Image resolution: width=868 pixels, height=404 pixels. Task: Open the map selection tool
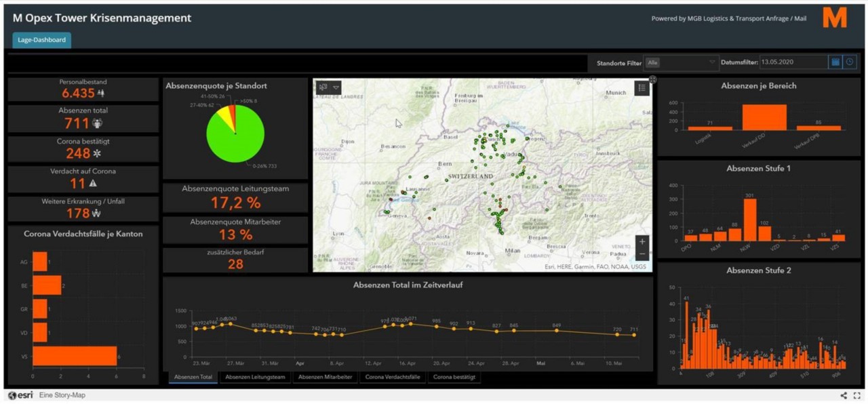[323, 87]
